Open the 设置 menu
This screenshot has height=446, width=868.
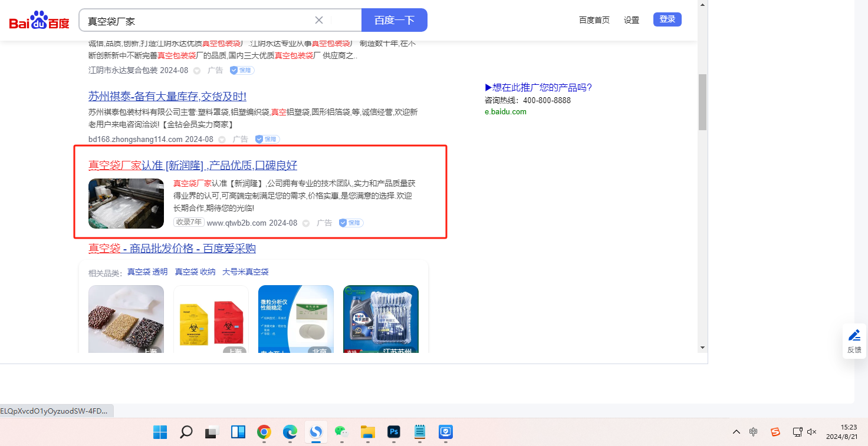[632, 20]
